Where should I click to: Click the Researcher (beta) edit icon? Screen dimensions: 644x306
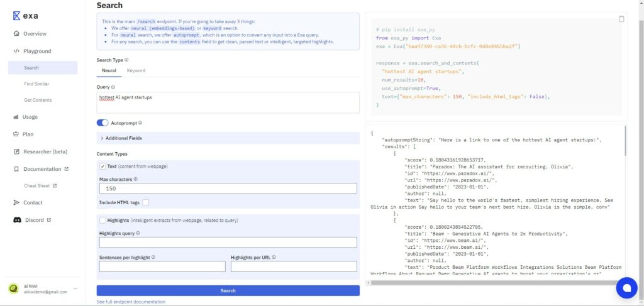point(16,151)
